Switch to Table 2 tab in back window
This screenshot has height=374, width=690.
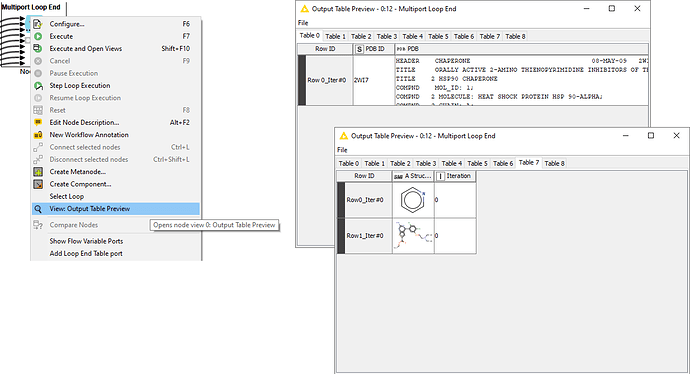pos(361,37)
